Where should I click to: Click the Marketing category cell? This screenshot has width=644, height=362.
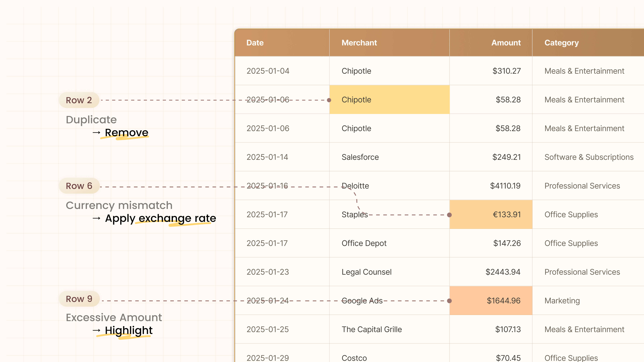point(562,301)
